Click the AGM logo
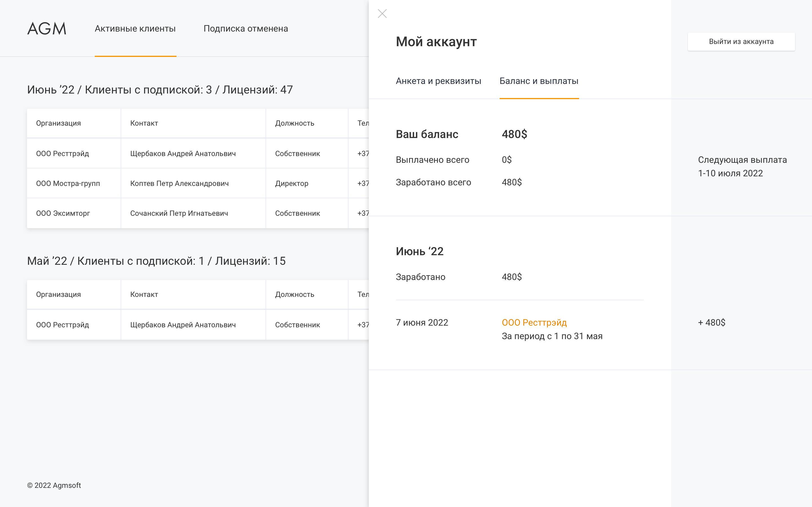The image size is (812, 507). click(x=47, y=29)
